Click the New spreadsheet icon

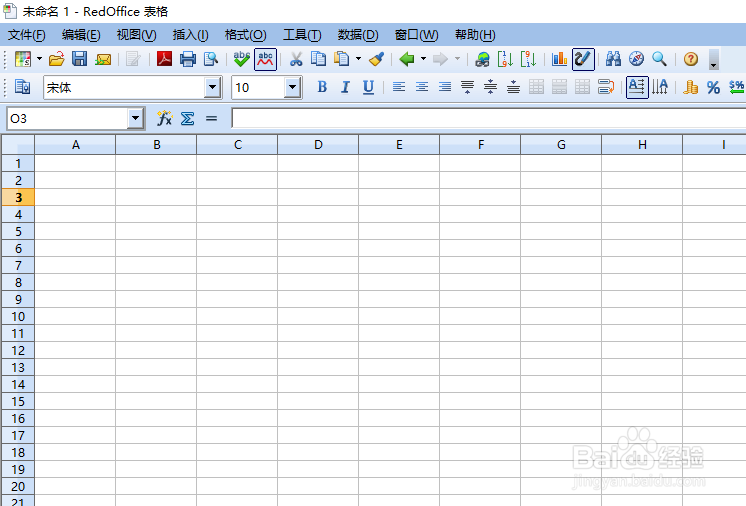pos(22,59)
